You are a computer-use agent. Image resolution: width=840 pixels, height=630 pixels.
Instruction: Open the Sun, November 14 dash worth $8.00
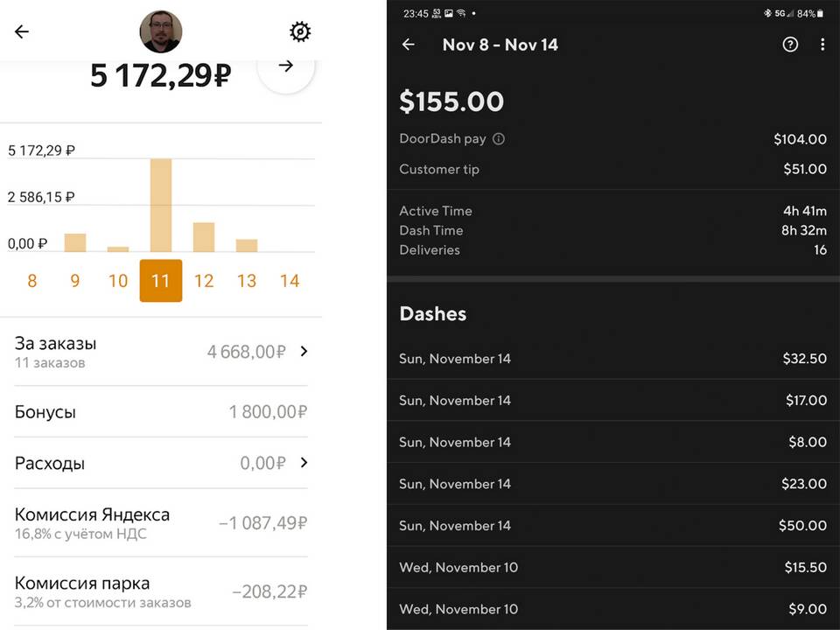[612, 442]
